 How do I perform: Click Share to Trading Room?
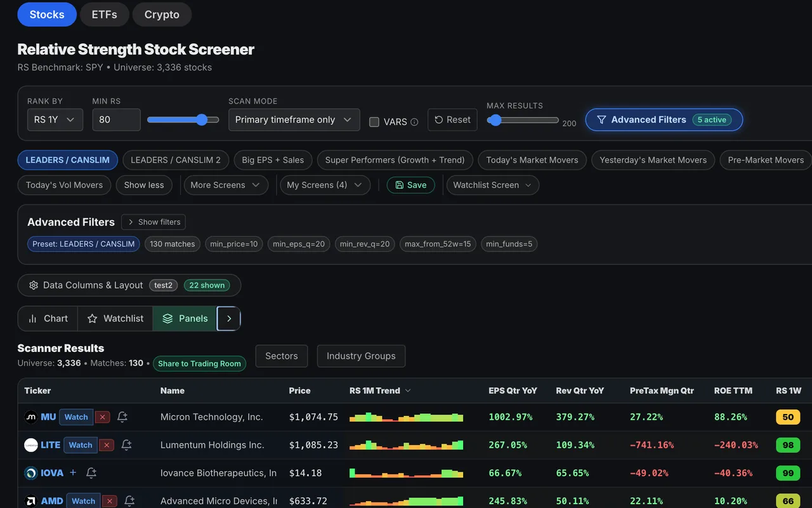coord(199,364)
